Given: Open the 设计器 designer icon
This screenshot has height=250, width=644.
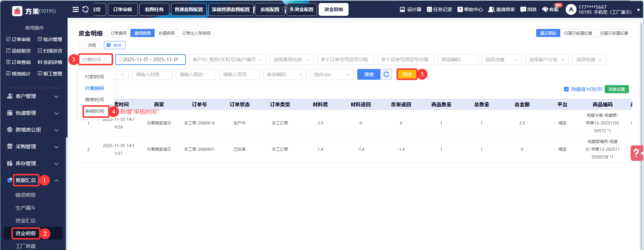Looking at the screenshot, I should 402,9.
